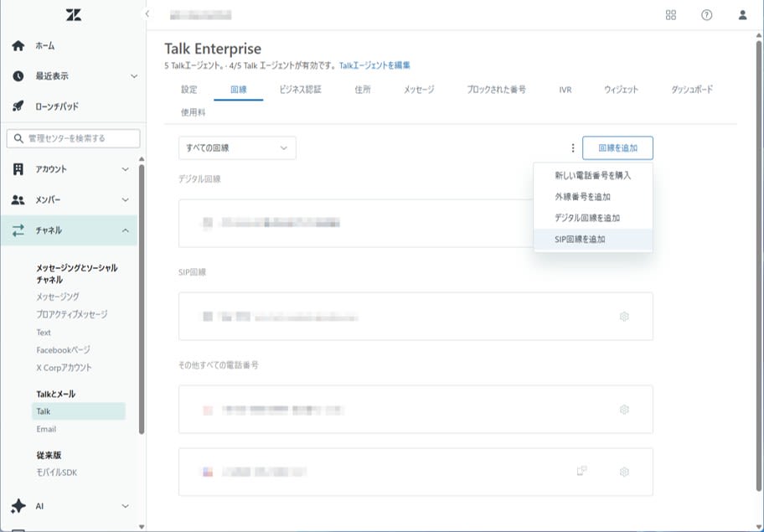764x532 pixels.
Task: Open the ブロックされた番号 tab
Action: [x=496, y=90]
